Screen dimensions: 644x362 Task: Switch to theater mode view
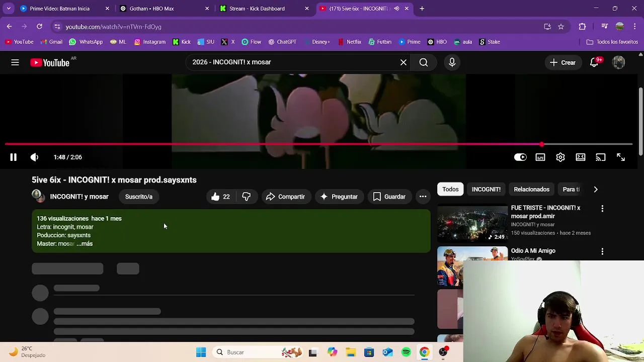(x=581, y=157)
